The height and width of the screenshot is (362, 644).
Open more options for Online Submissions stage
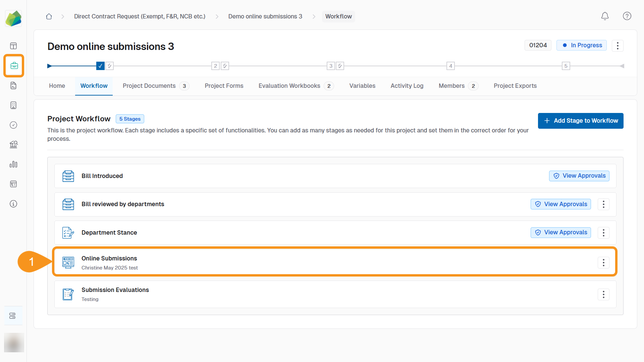(603, 263)
